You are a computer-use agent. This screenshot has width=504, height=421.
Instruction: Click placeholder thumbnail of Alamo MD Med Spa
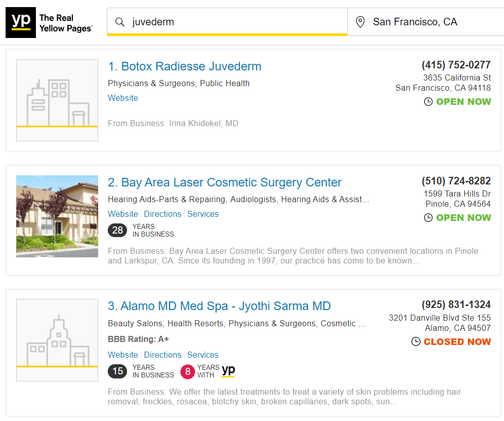tap(57, 340)
